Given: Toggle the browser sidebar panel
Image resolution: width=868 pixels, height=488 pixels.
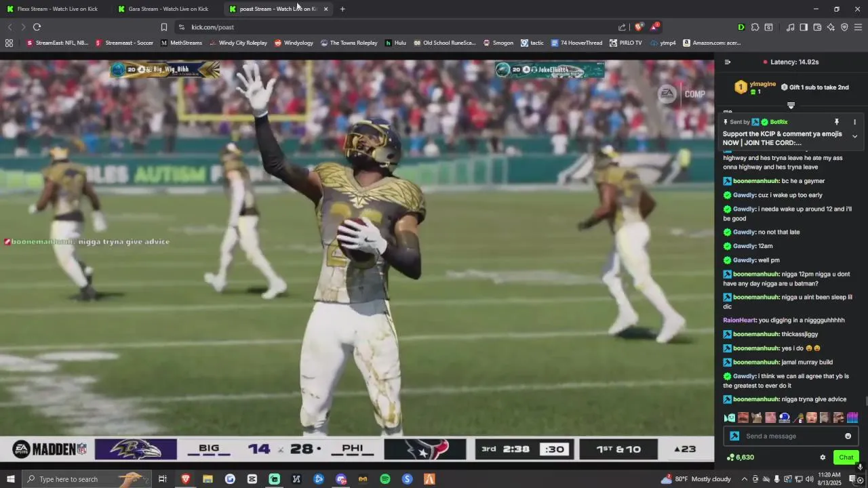Looking at the screenshot, I should pos(804,27).
